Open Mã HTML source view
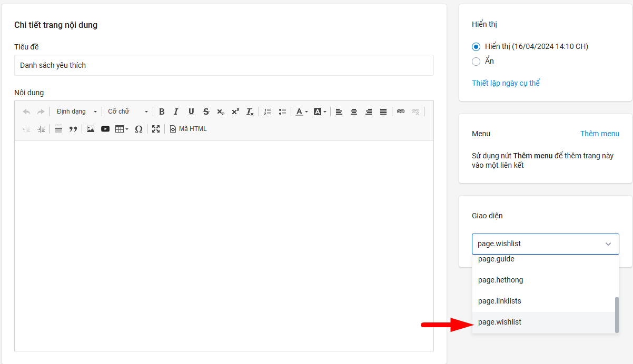Image resolution: width=633 pixels, height=364 pixels. [x=188, y=129]
